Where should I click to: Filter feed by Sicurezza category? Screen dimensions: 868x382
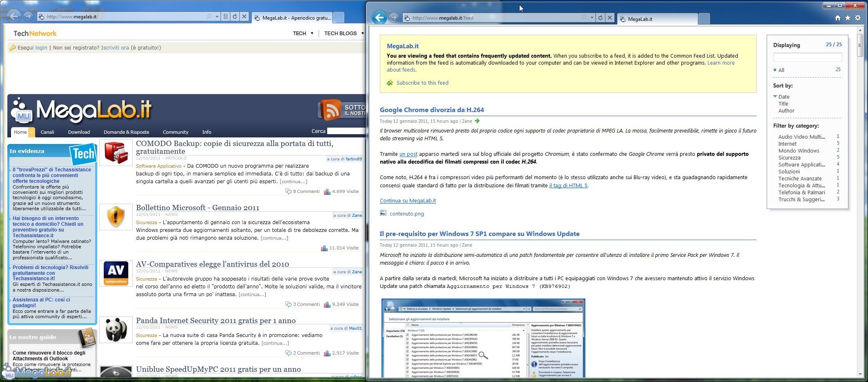click(789, 158)
